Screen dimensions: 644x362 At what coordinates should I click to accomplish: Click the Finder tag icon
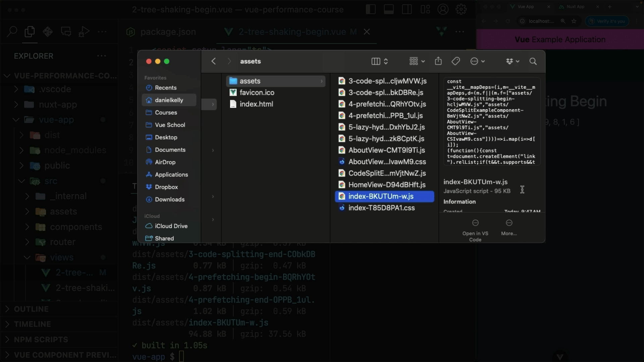click(x=455, y=61)
